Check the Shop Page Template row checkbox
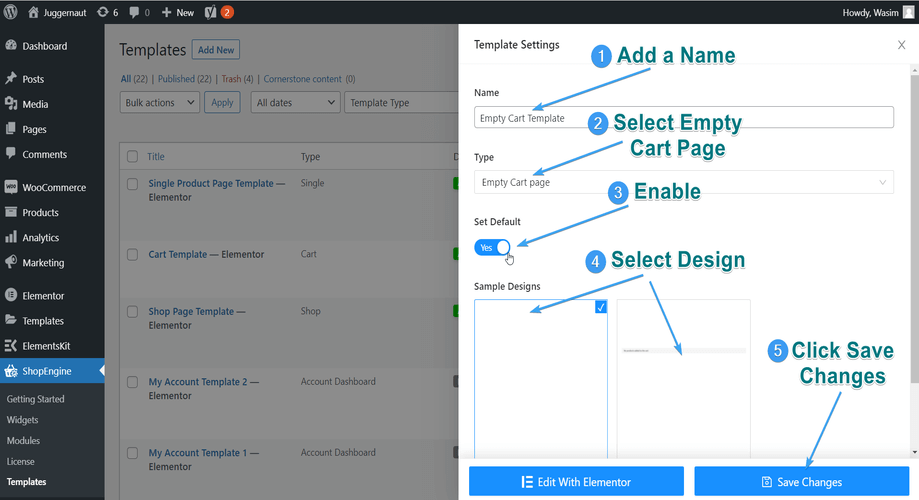This screenshot has width=919, height=500. (132, 312)
